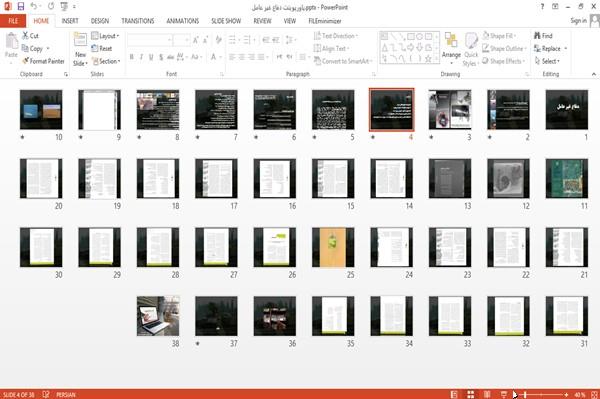Click Sign in link

pyautogui.click(x=579, y=21)
